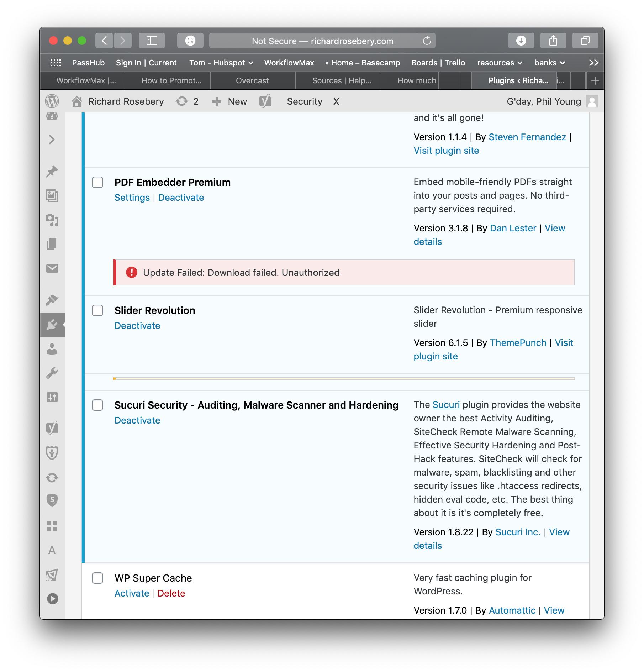The image size is (644, 672).
Task: Open the Boards | Trello bookmark
Action: 438,63
